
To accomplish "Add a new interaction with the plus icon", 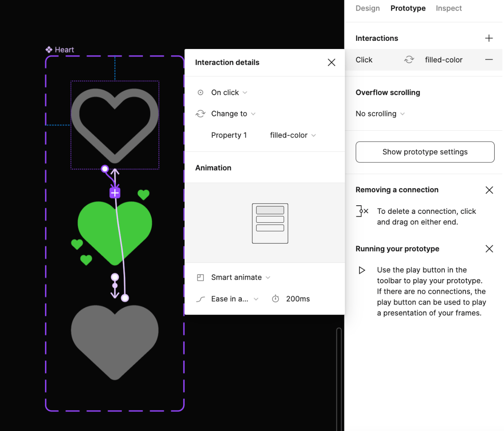I will (489, 38).
